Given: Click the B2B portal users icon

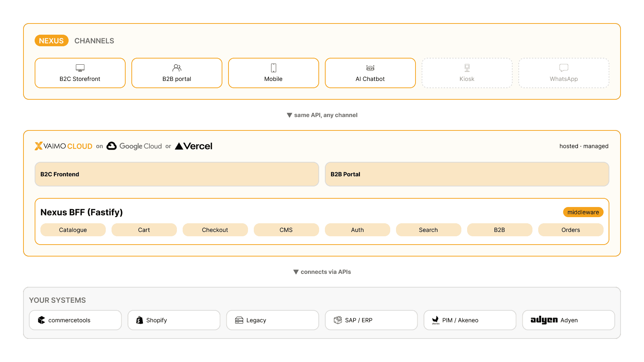Looking at the screenshot, I should click(x=177, y=68).
